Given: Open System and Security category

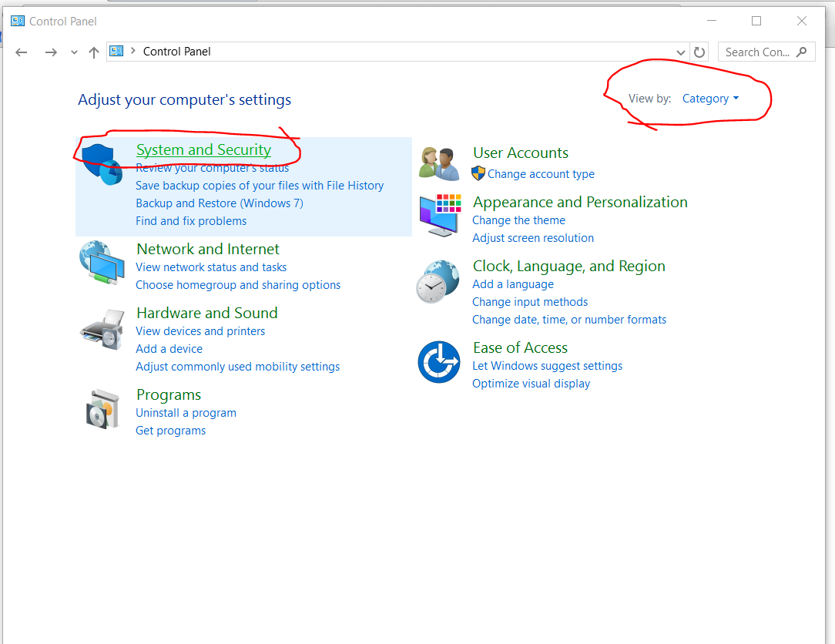Looking at the screenshot, I should tap(203, 150).
